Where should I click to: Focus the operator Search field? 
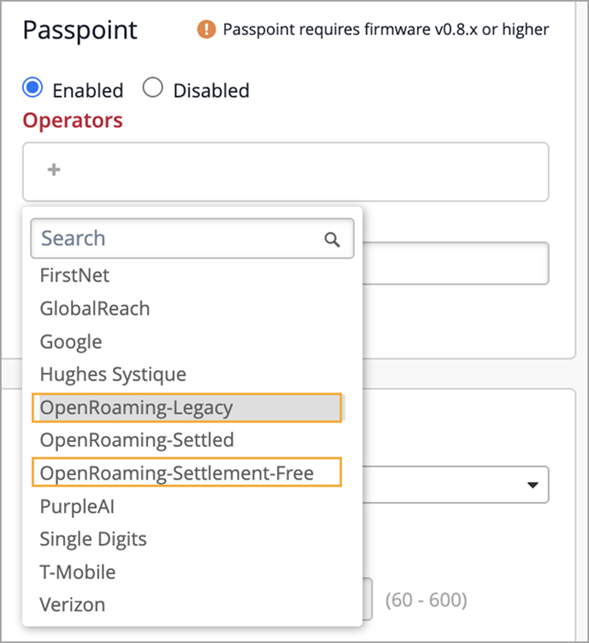tap(192, 238)
